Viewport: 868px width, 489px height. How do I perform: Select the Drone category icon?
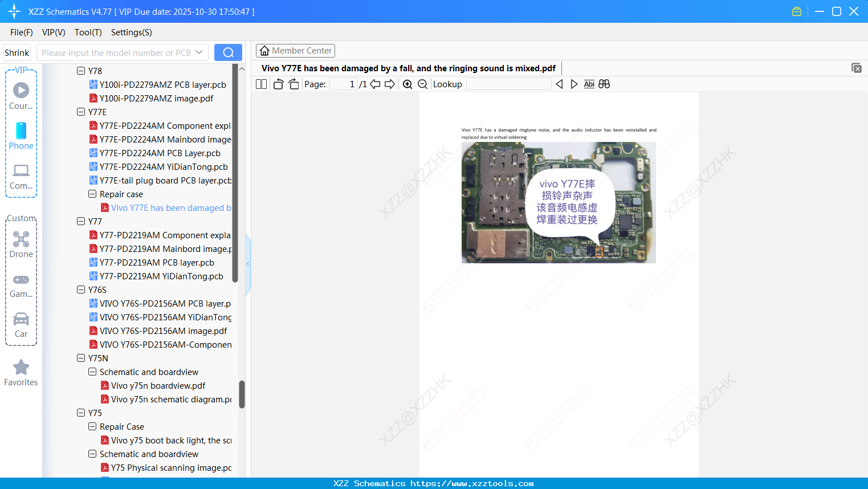(x=21, y=244)
